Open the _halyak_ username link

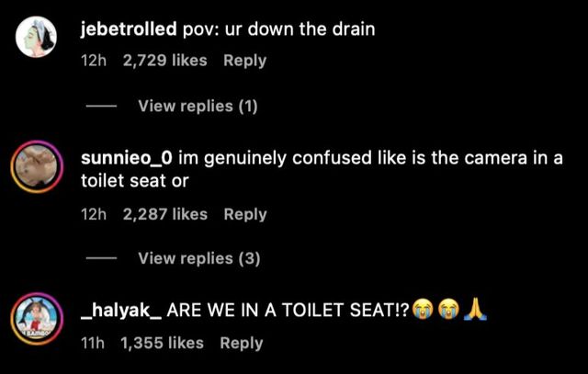click(121, 311)
